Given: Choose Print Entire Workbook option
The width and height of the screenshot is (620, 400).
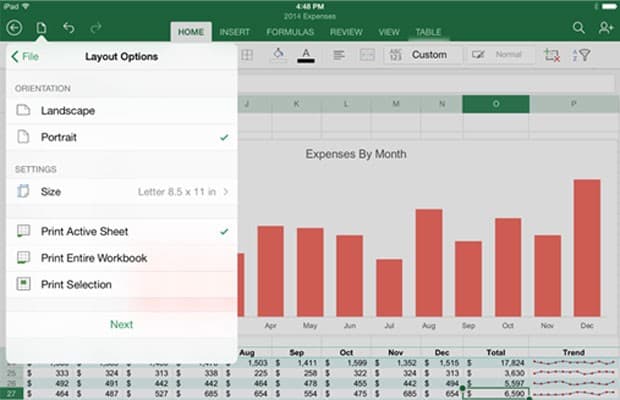Looking at the screenshot, I should coord(122,258).
